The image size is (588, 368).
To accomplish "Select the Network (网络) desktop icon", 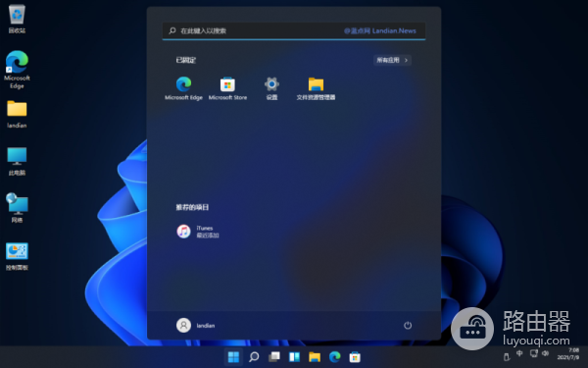I will click(x=17, y=208).
